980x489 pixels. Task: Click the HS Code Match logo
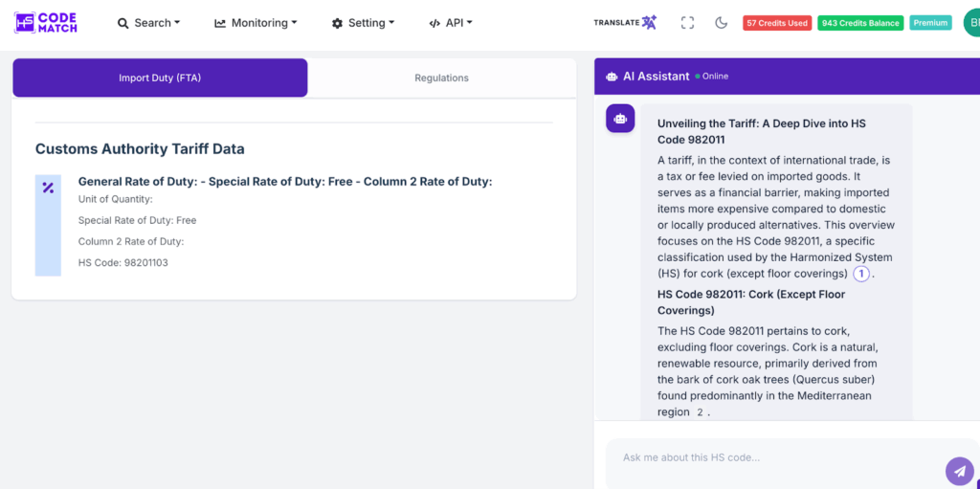point(46,23)
